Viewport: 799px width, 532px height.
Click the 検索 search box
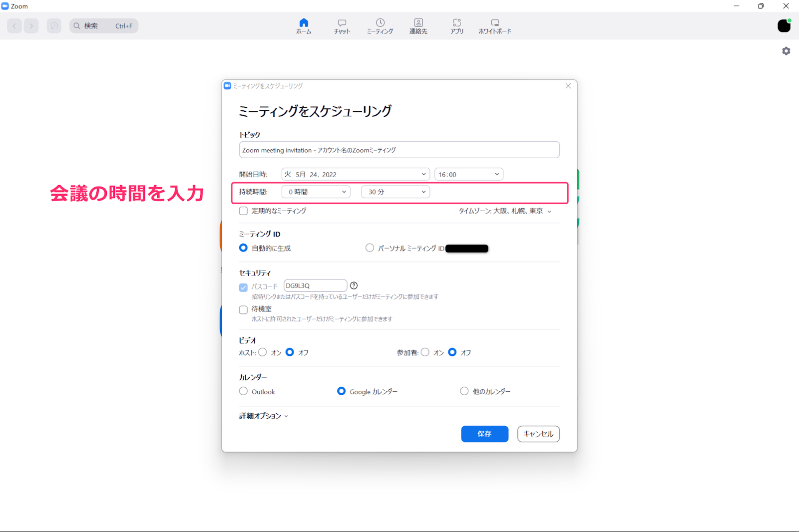tap(104, 26)
